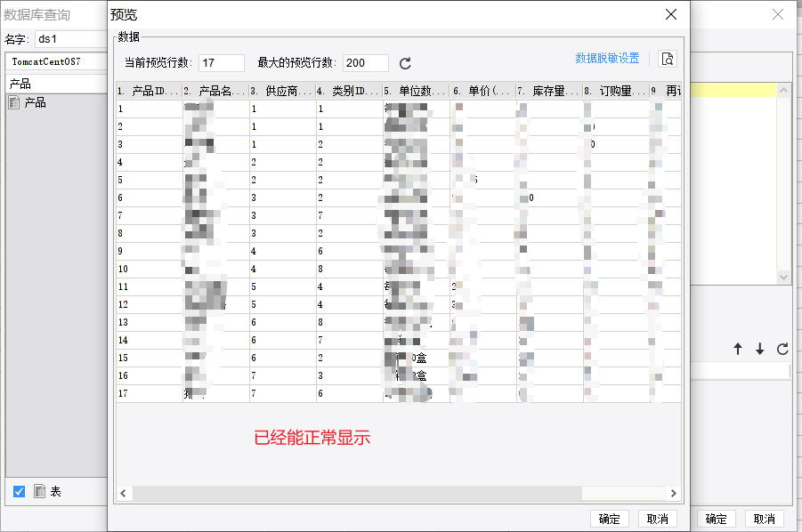Click the 表 table type icon
Screen dimensions: 802x532
39,491
